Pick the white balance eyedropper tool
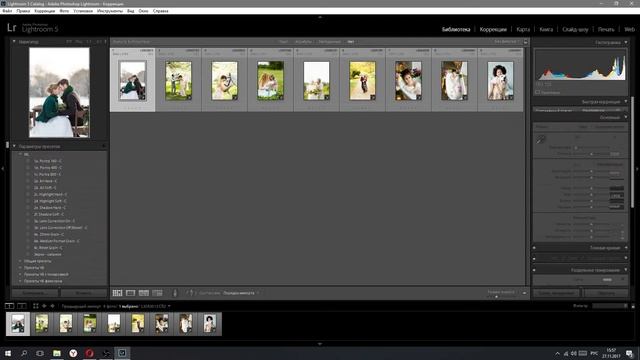This screenshot has height=360, width=640. (541, 140)
